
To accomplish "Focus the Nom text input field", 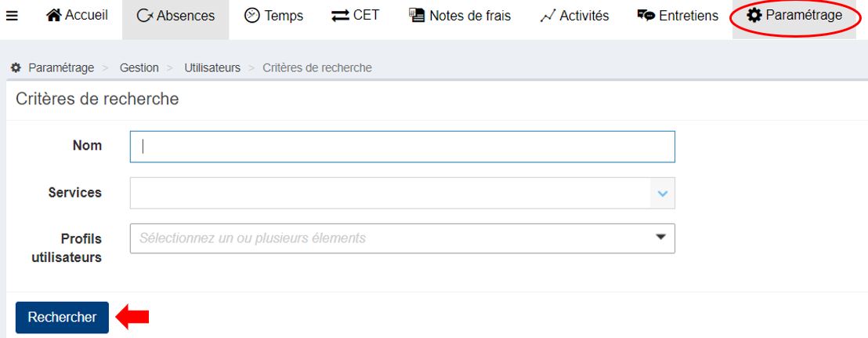I will coord(403,146).
